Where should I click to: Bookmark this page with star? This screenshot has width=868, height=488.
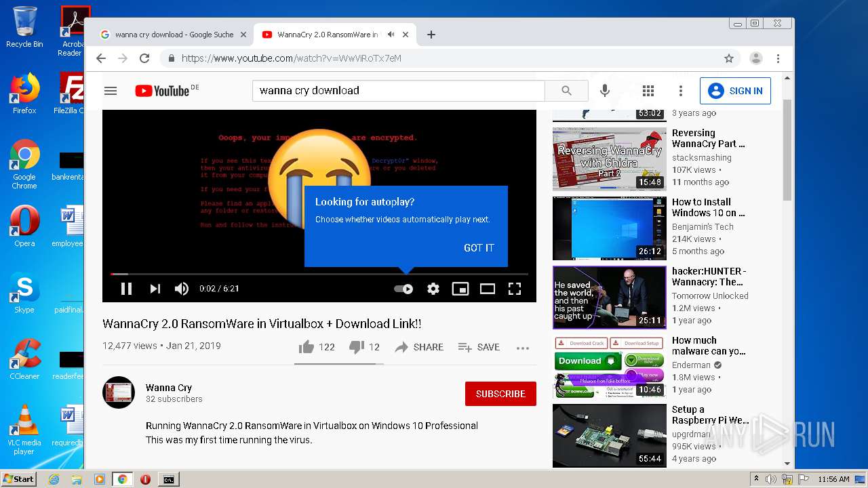click(729, 58)
